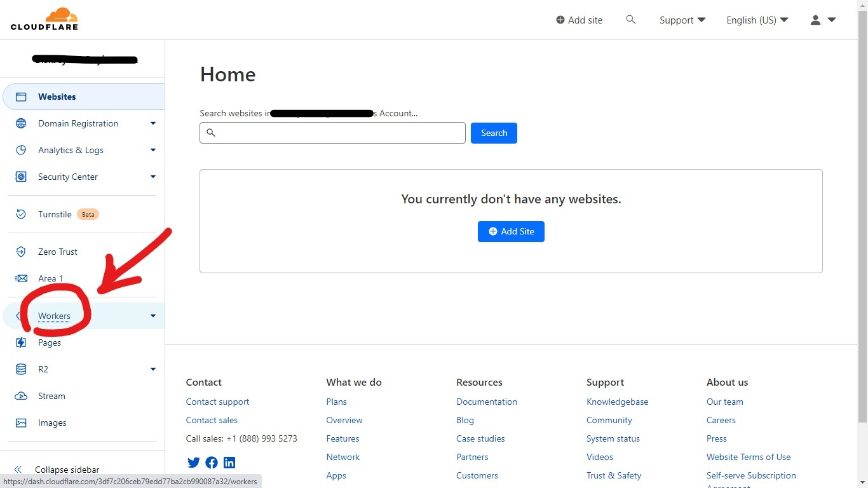Screen dimensions: 868x488
Task: Open the Our team link
Action: tap(725, 402)
